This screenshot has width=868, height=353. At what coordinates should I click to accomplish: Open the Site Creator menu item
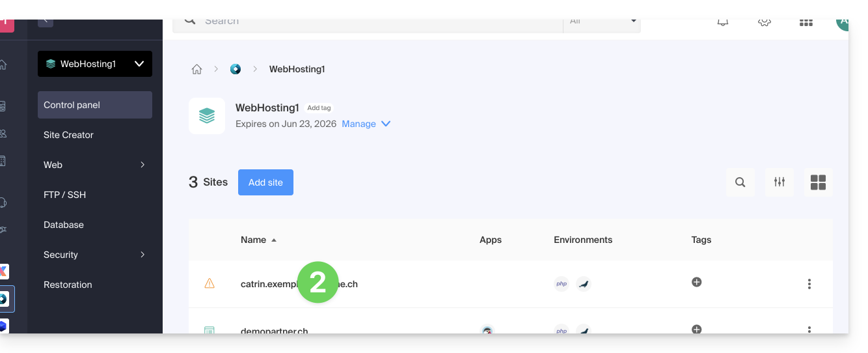pyautogui.click(x=69, y=135)
